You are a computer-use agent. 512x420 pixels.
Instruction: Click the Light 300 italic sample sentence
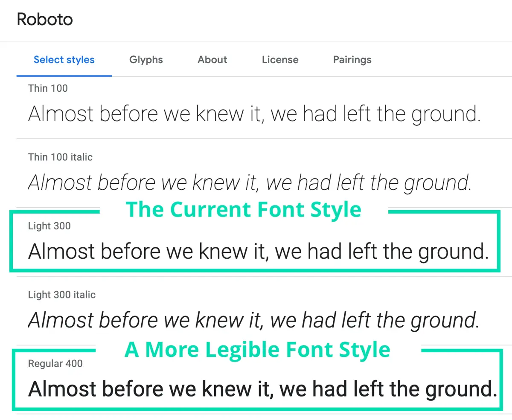point(254,321)
